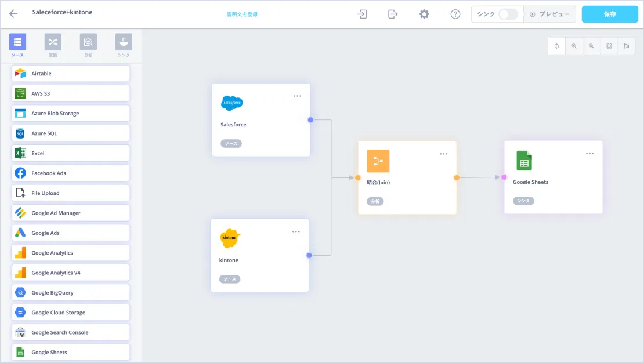Click the help question mark icon

click(455, 14)
